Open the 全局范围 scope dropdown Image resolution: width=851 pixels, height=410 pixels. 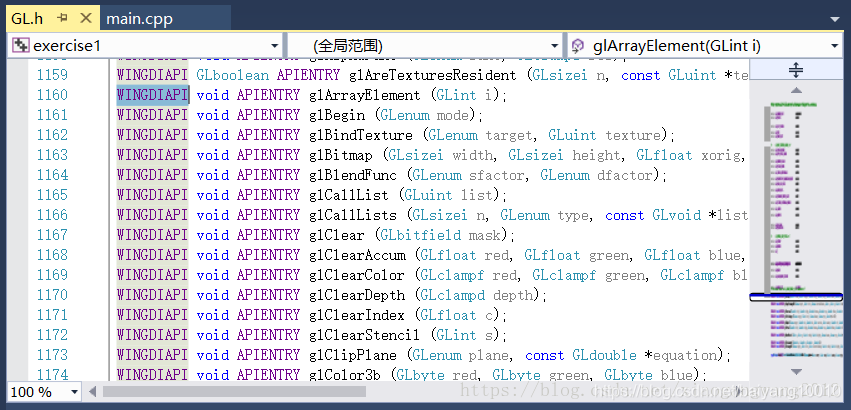[554, 46]
